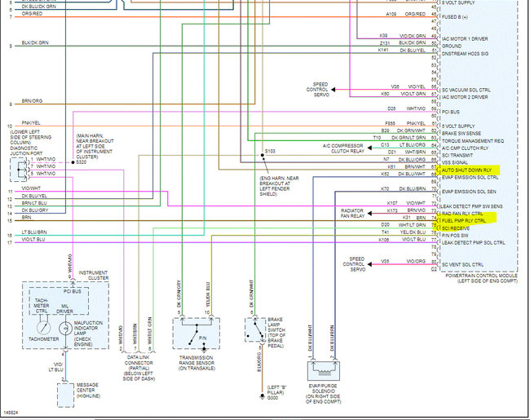Screen dimensions: 530x420
Task: Click the highlighted FUEL PMP RLY CTRL label
Action: coord(464,221)
